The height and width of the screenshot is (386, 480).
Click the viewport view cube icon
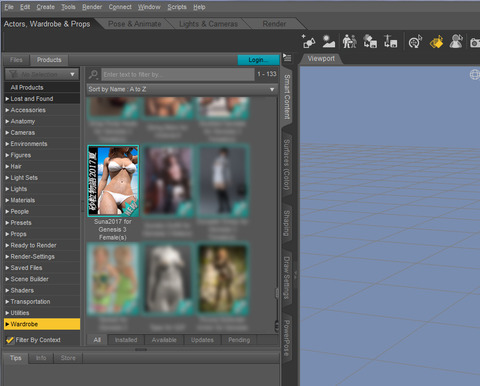point(474,75)
